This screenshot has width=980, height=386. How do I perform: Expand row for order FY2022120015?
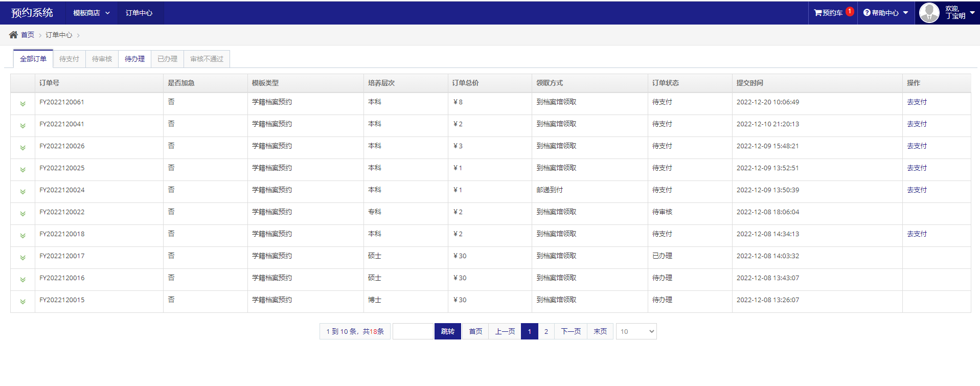click(22, 302)
